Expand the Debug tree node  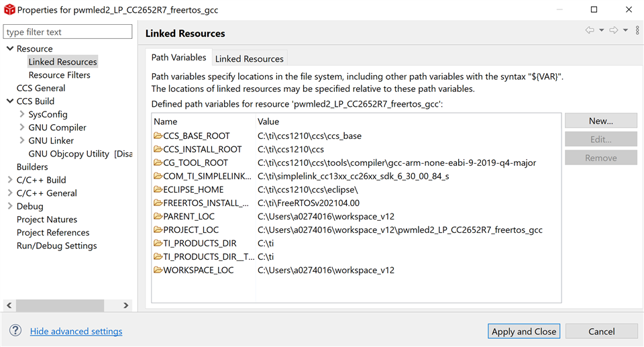pyautogui.click(x=9, y=206)
